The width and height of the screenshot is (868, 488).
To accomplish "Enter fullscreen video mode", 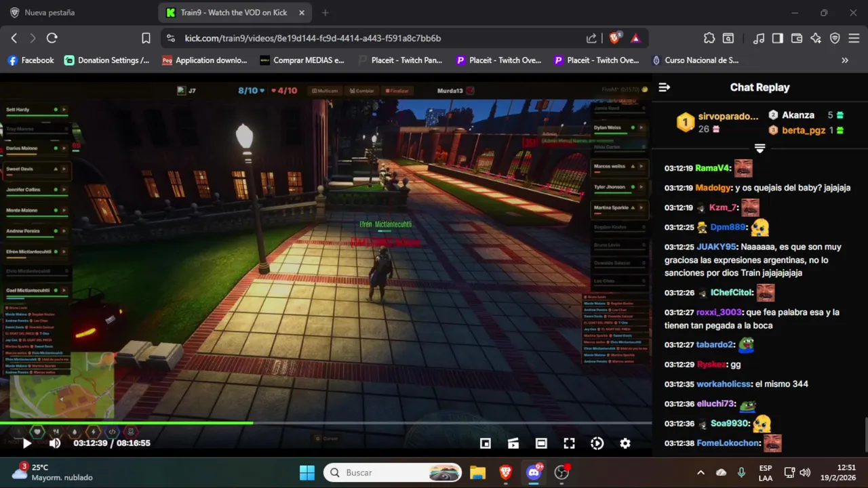I will pyautogui.click(x=569, y=443).
